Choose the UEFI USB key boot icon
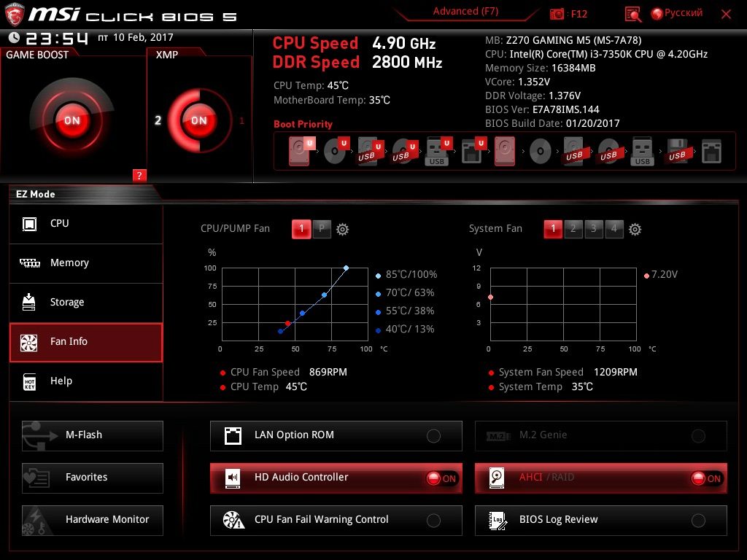 (438, 151)
